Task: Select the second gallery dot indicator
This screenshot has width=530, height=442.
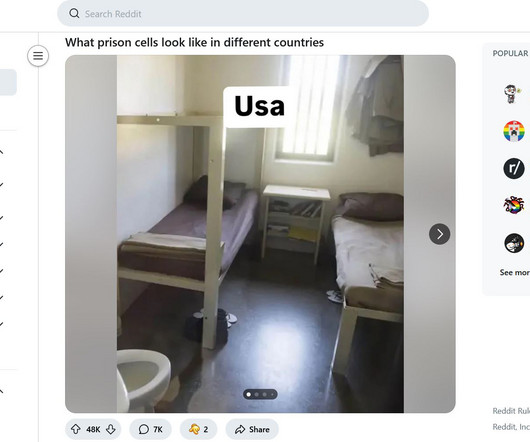Action: (x=257, y=394)
